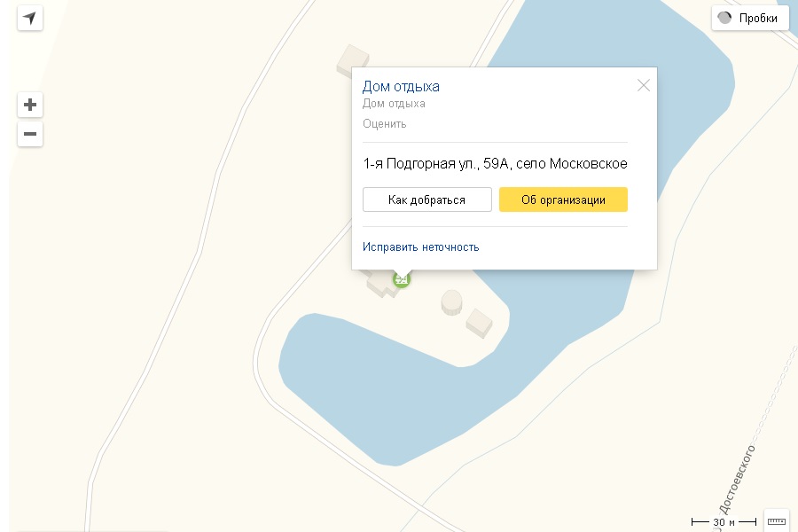This screenshot has height=532, width=798.
Task: Click the round building on the map
Action: tap(451, 301)
